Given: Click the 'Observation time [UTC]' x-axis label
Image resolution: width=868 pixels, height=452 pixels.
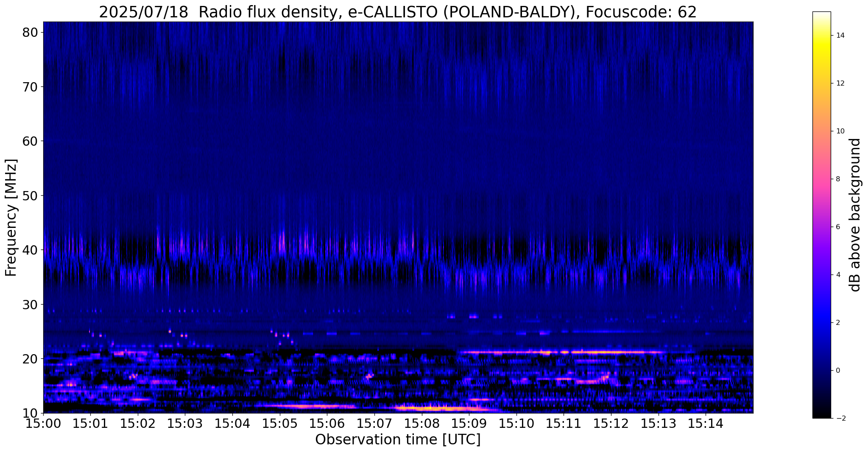Looking at the screenshot, I should pos(398,439).
